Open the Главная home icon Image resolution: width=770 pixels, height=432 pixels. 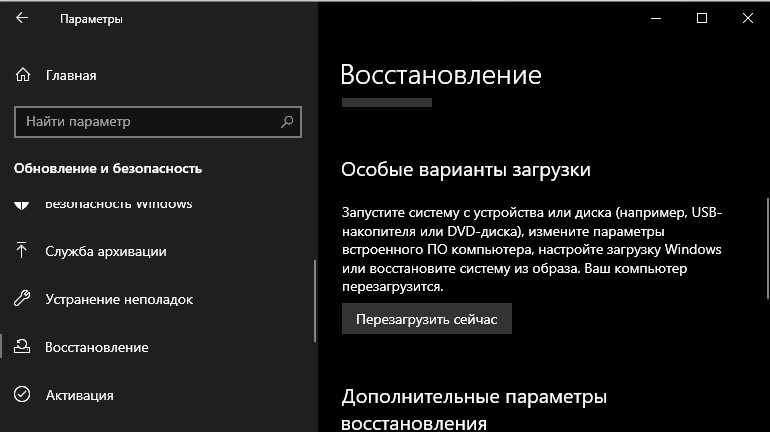pos(23,75)
